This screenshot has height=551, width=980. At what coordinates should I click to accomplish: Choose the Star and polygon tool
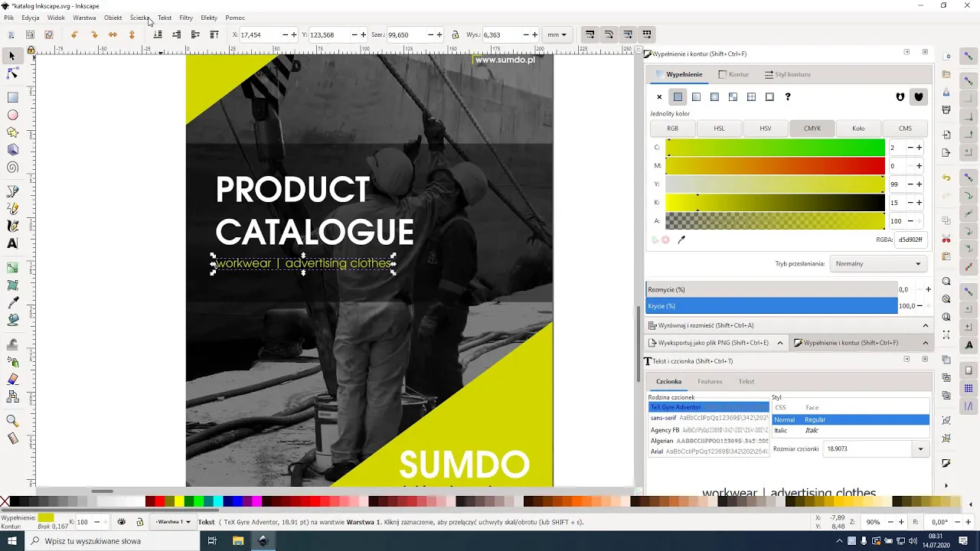point(12,132)
